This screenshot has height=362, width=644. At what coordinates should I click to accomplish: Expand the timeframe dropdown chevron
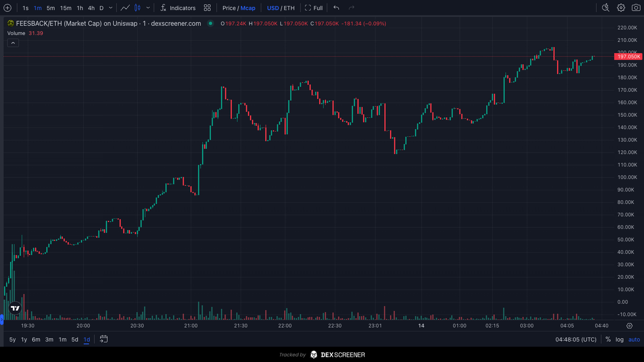point(111,8)
